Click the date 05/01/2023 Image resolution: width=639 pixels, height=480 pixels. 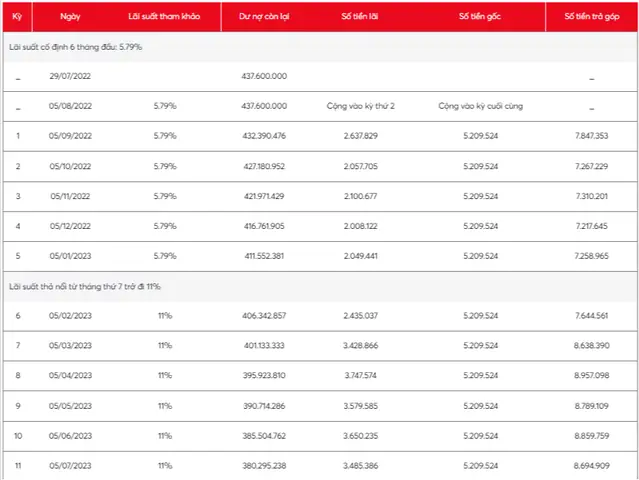click(70, 256)
